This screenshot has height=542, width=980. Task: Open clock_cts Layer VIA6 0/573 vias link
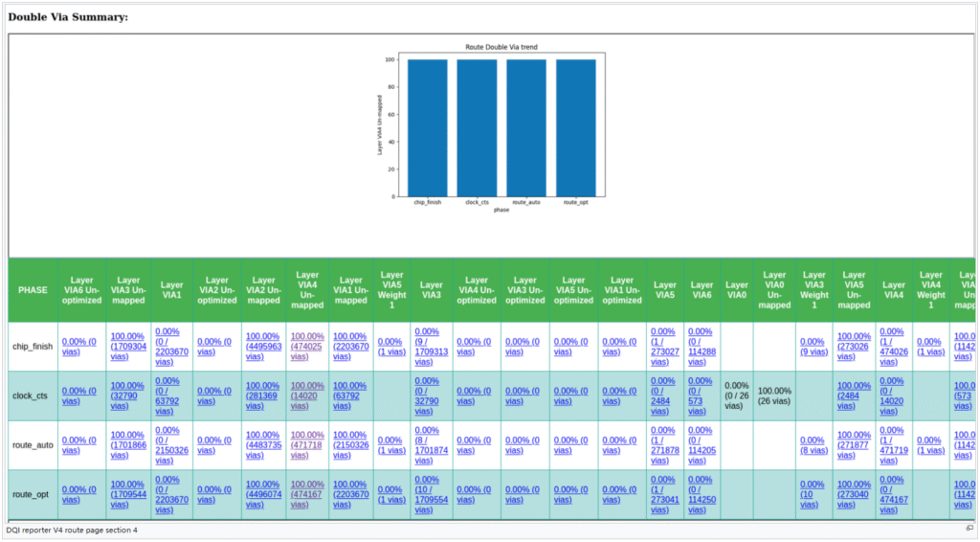[702, 395]
